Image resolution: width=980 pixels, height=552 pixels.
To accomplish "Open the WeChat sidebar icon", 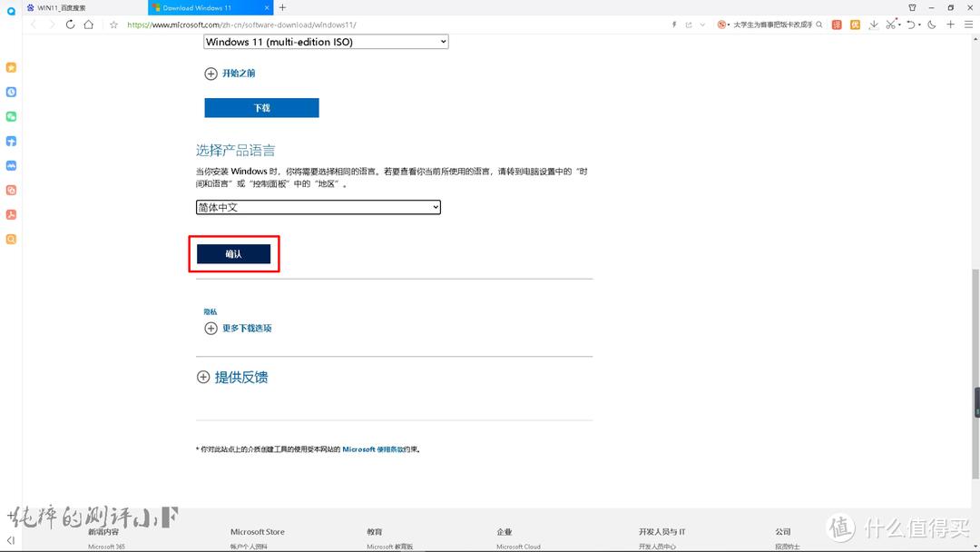I will point(12,116).
